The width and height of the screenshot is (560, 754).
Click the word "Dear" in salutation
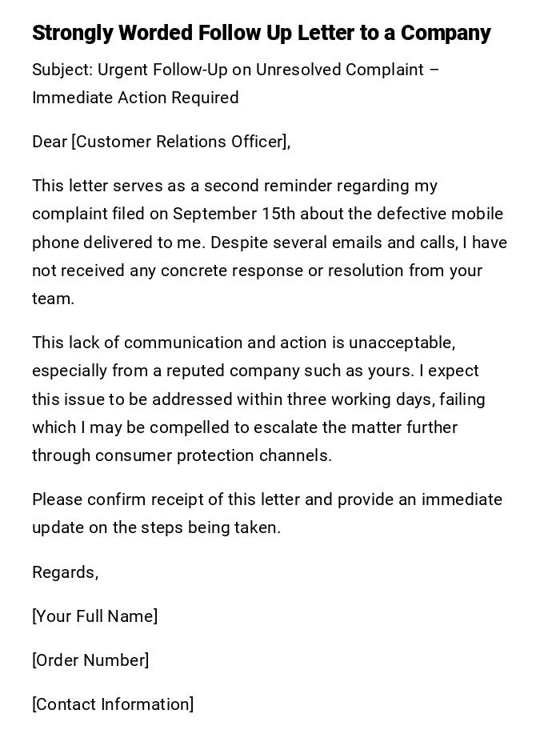(x=50, y=142)
